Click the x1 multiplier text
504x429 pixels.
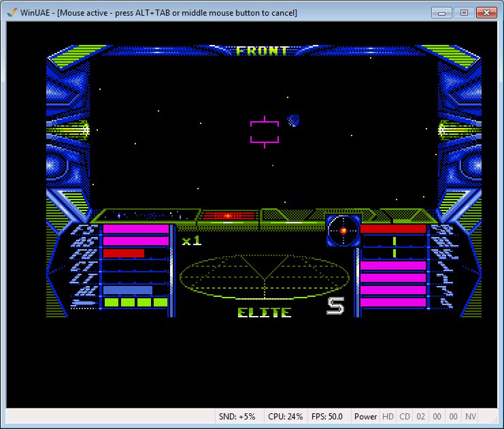[x=192, y=241]
